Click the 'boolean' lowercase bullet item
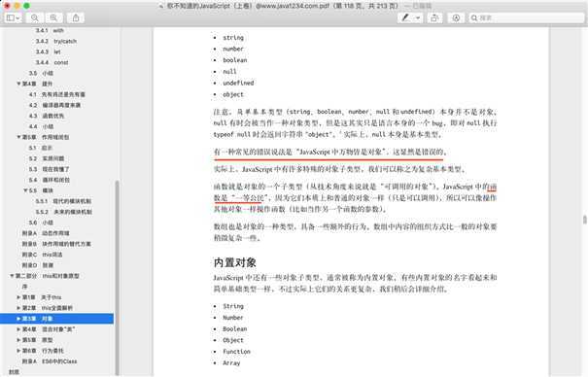The height and width of the screenshot is (377, 588). coord(235,60)
